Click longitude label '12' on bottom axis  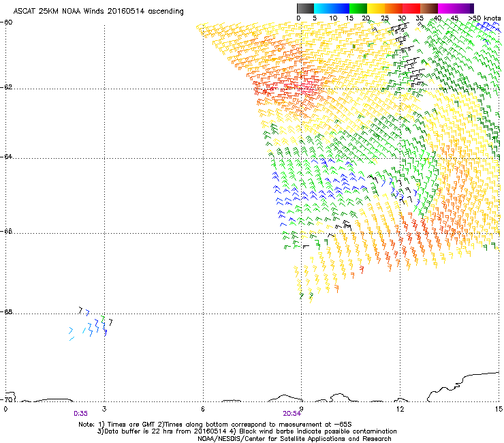(x=400, y=409)
